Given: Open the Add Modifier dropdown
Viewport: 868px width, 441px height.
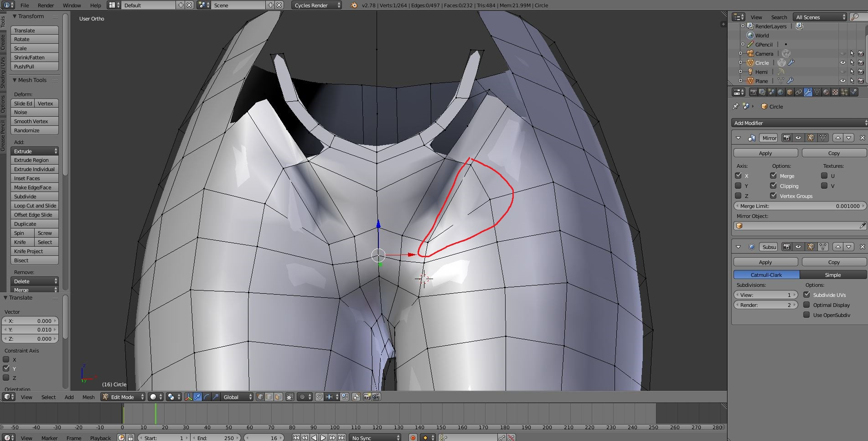Looking at the screenshot, I should 799,123.
